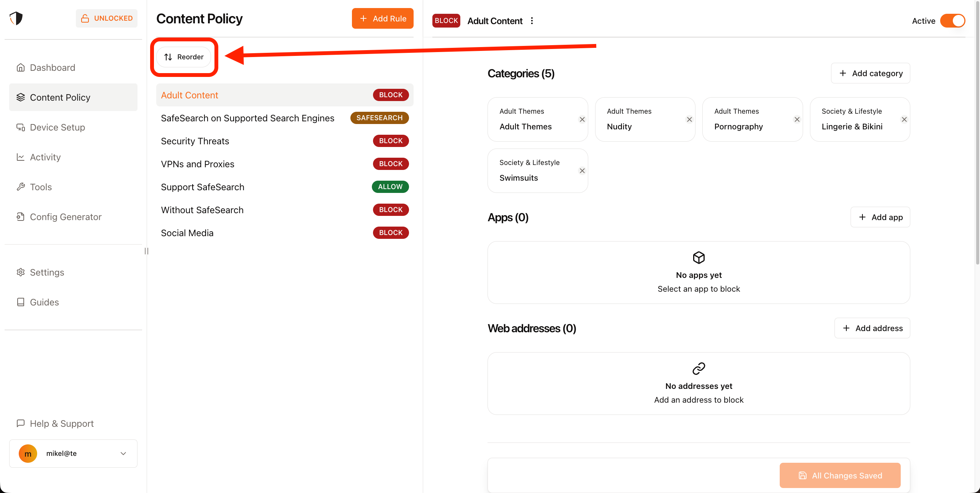This screenshot has height=493, width=980.
Task: Open the Config Generator page
Action: (65, 217)
